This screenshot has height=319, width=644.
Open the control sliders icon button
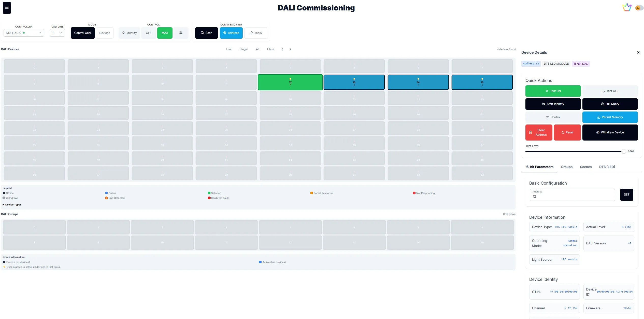point(181,33)
